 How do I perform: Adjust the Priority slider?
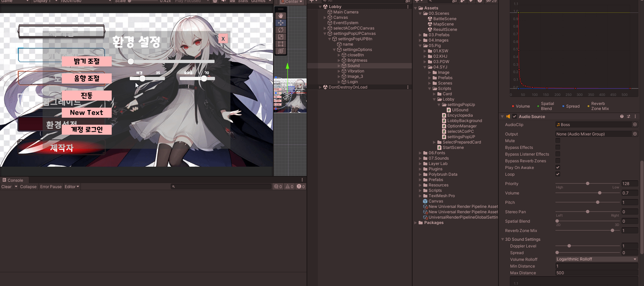tap(588, 184)
